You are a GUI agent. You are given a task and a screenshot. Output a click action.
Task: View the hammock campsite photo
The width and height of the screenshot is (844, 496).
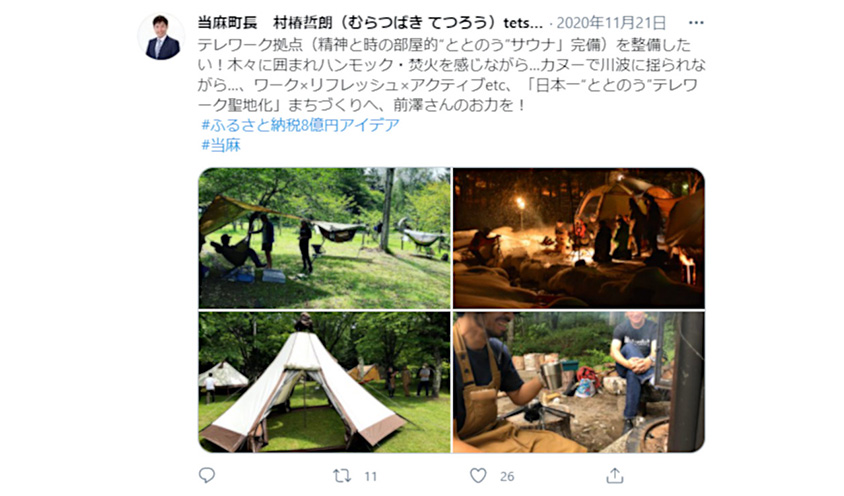pos(325,238)
